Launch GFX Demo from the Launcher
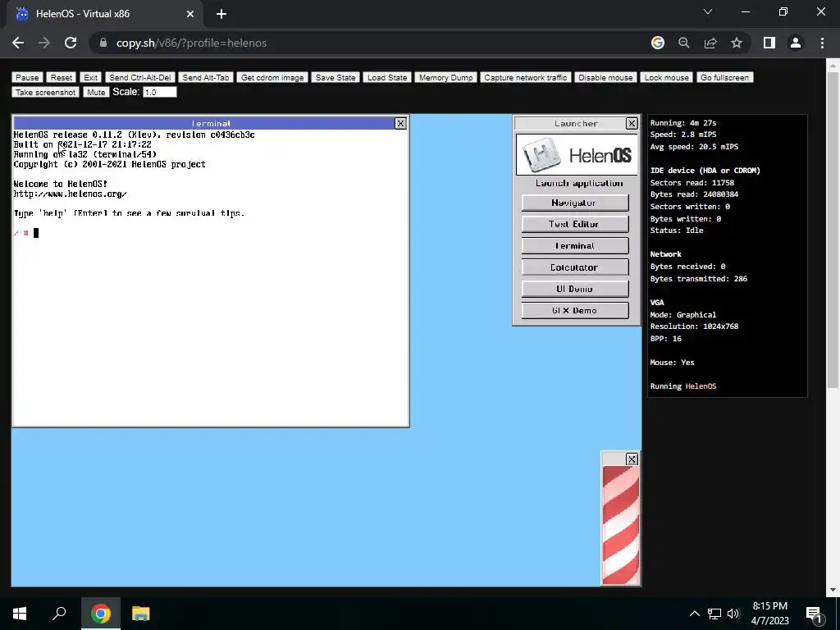Screen dimensions: 840x630 (x=575, y=310)
